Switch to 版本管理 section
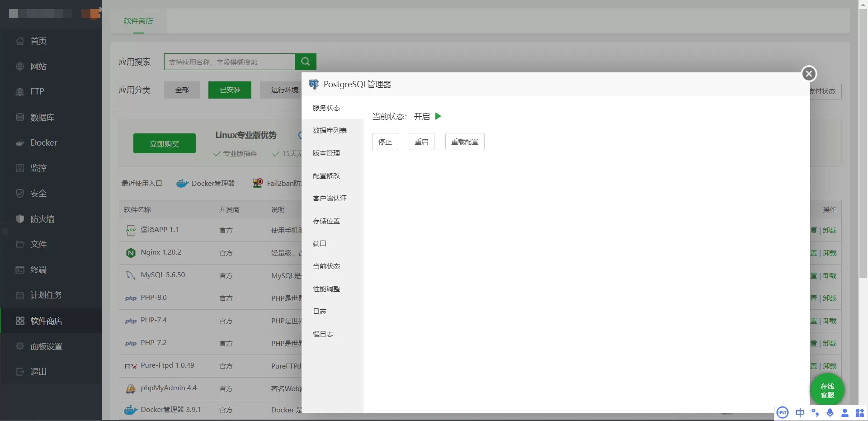 point(326,153)
